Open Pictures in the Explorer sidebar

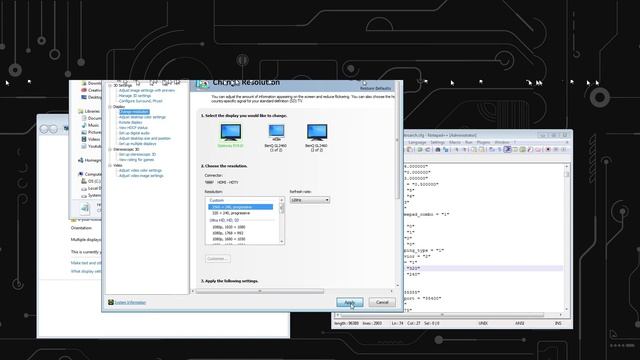coord(91,132)
